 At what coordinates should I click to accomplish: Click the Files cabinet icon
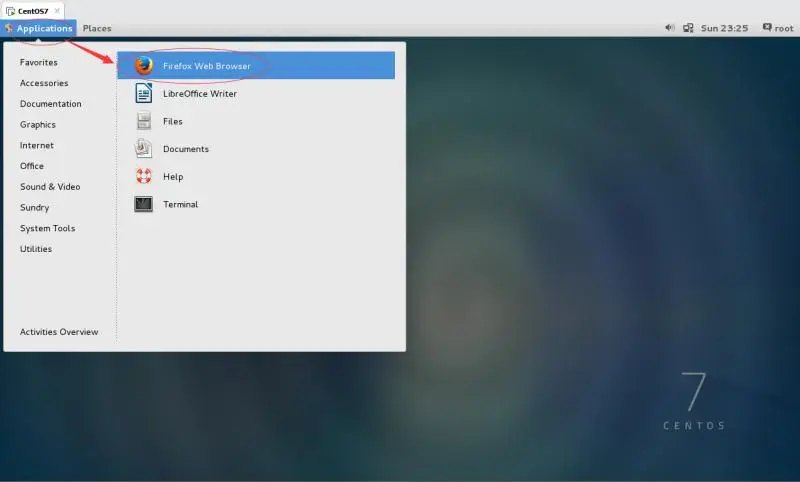point(144,121)
